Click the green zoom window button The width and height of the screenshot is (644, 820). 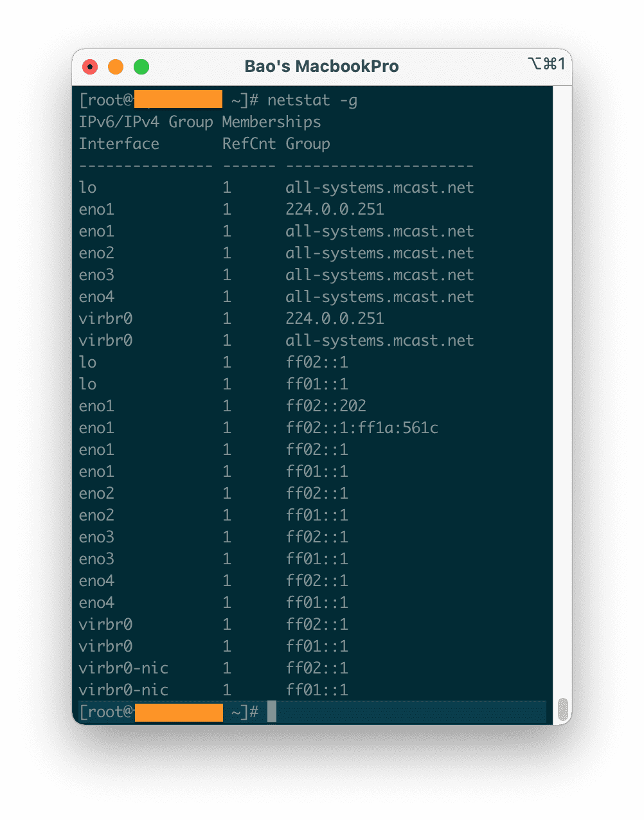point(141,67)
